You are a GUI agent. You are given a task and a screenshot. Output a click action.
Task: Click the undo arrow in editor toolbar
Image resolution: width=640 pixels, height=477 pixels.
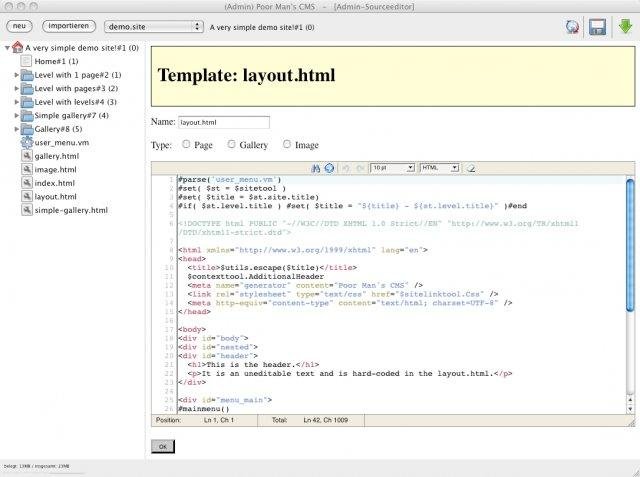coord(345,168)
